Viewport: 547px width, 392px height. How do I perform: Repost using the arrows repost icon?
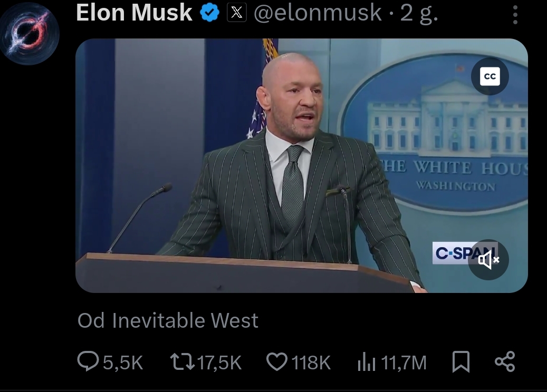(x=182, y=361)
